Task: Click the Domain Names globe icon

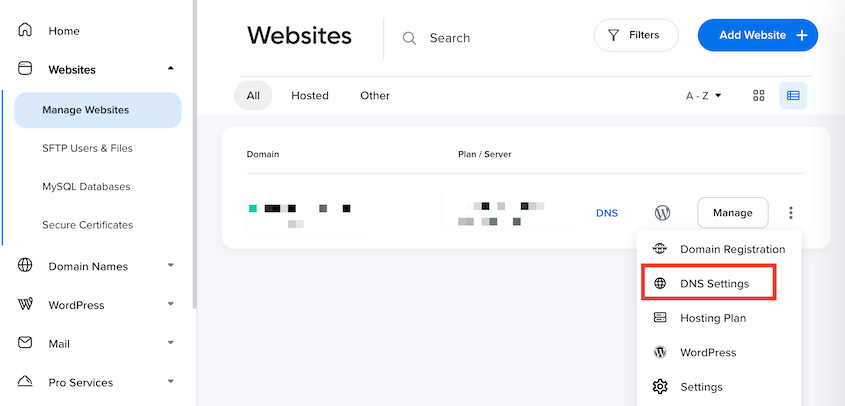Action: tap(25, 266)
